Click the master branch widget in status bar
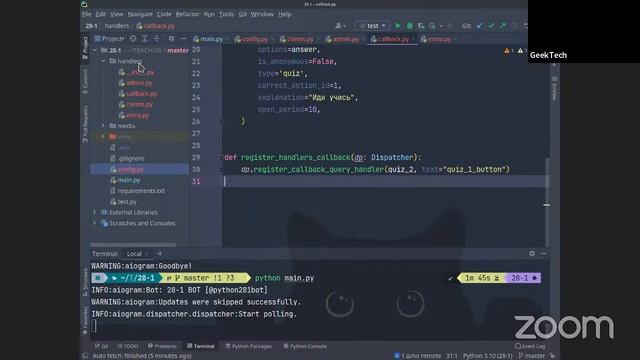Viewport: 640px width, 360px height. [532, 356]
